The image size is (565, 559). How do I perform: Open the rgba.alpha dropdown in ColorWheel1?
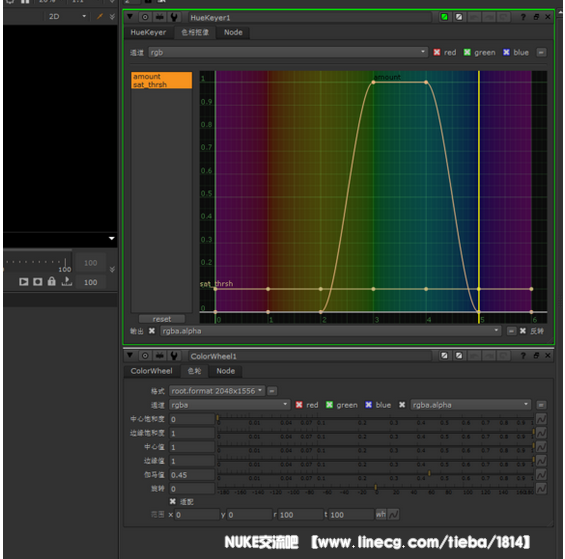click(x=471, y=405)
